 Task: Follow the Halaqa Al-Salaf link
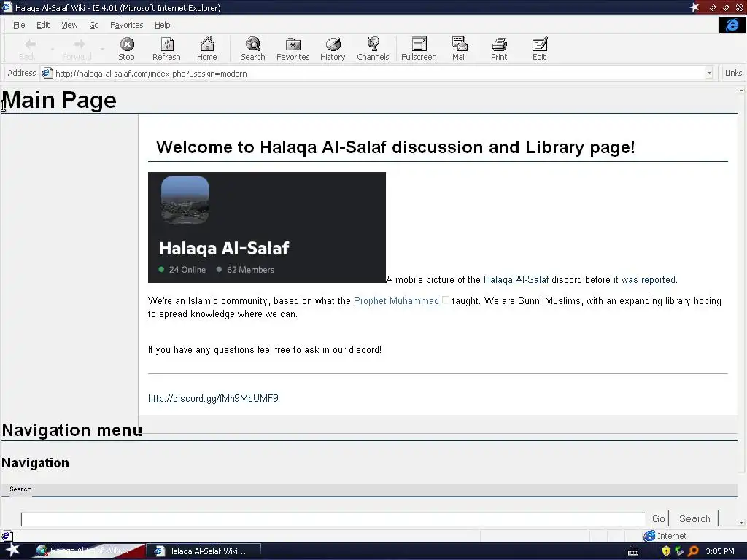point(516,279)
